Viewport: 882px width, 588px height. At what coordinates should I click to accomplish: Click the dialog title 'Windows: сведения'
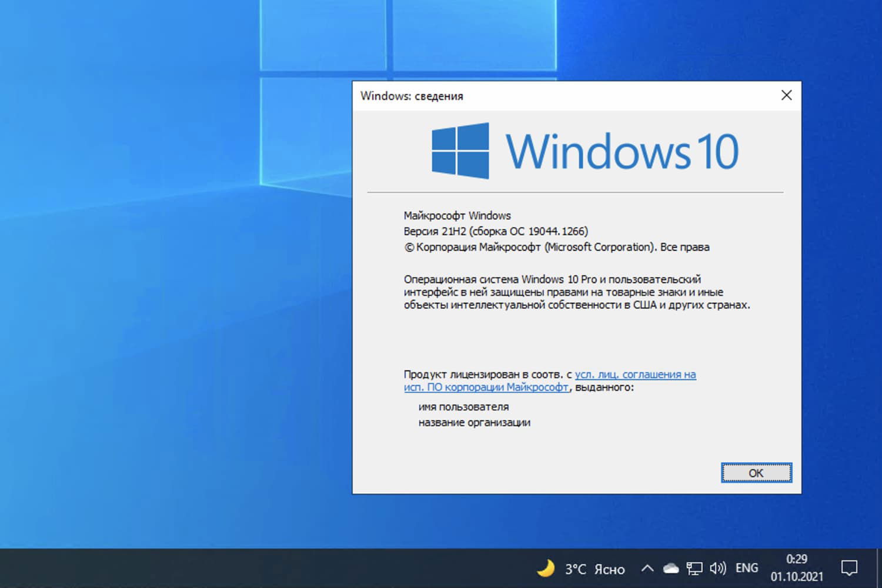[x=412, y=96]
